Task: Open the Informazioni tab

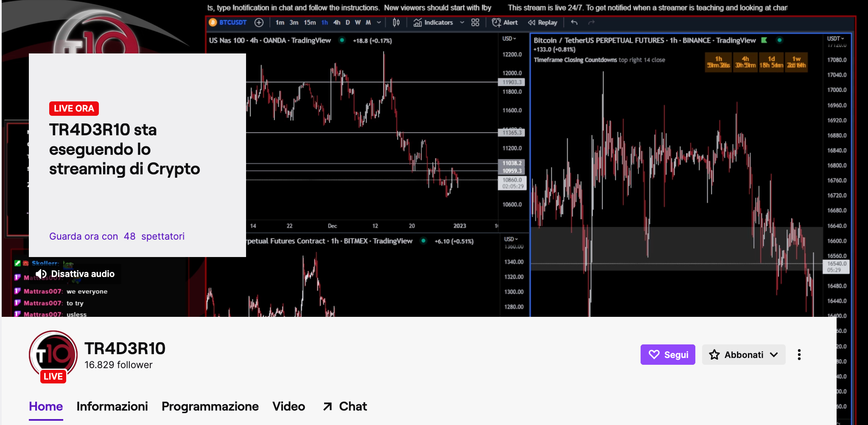Action: pyautogui.click(x=112, y=406)
